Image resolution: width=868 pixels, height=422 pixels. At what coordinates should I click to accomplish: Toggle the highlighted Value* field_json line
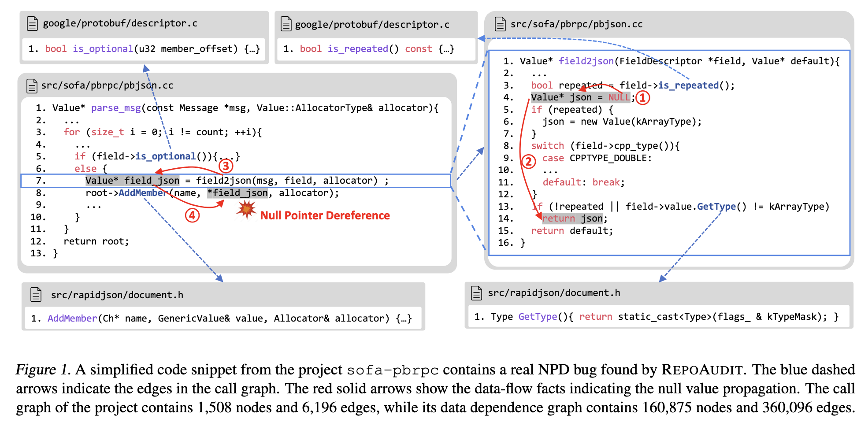click(132, 180)
